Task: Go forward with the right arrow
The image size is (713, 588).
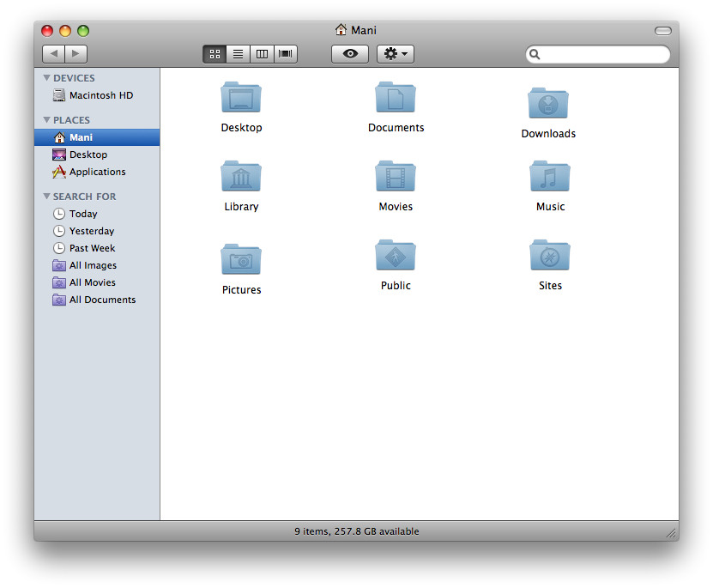Action: point(76,54)
